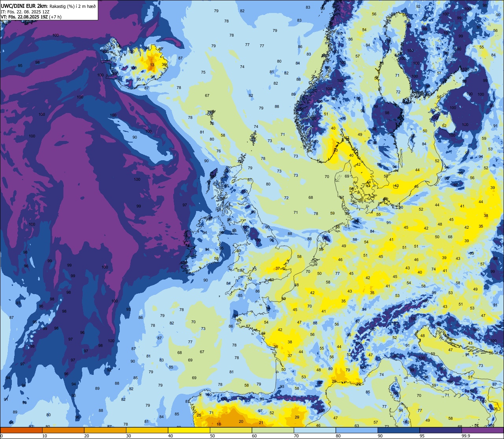Select the "Rakastig (%) í 2 m hæð" label
Viewport: 504px width, 439px height.
(72, 6)
